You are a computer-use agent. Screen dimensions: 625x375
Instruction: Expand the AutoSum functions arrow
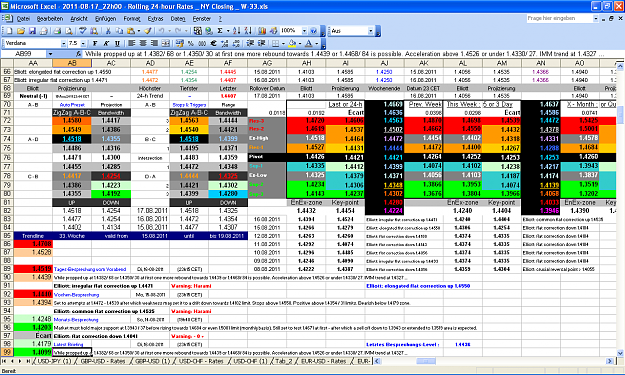(x=228, y=31)
